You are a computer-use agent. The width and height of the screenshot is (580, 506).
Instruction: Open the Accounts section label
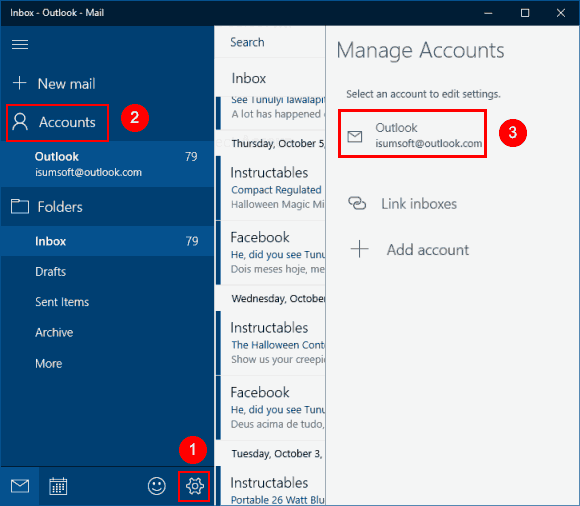[x=67, y=122]
